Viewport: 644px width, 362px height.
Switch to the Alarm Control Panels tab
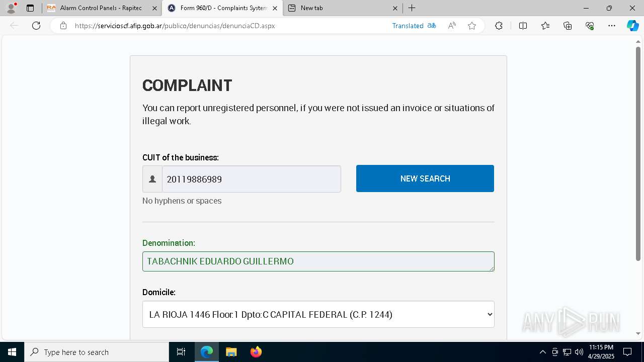tap(101, 8)
